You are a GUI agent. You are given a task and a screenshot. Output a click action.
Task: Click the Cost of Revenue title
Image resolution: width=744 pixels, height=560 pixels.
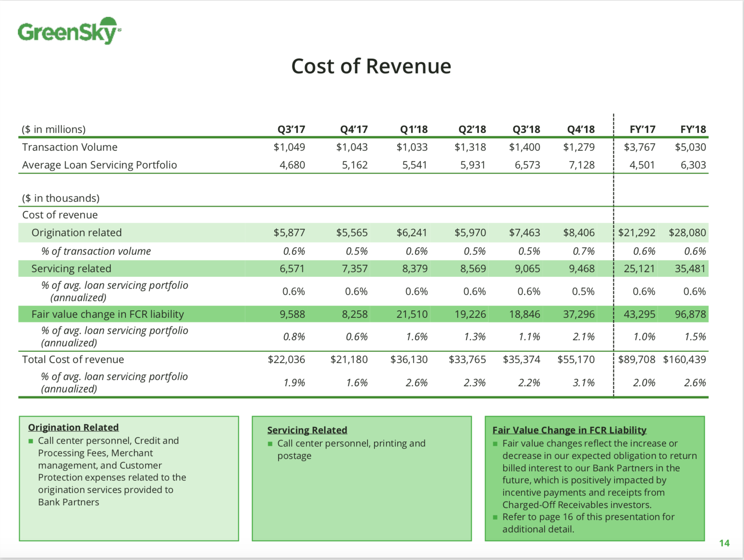pyautogui.click(x=371, y=66)
